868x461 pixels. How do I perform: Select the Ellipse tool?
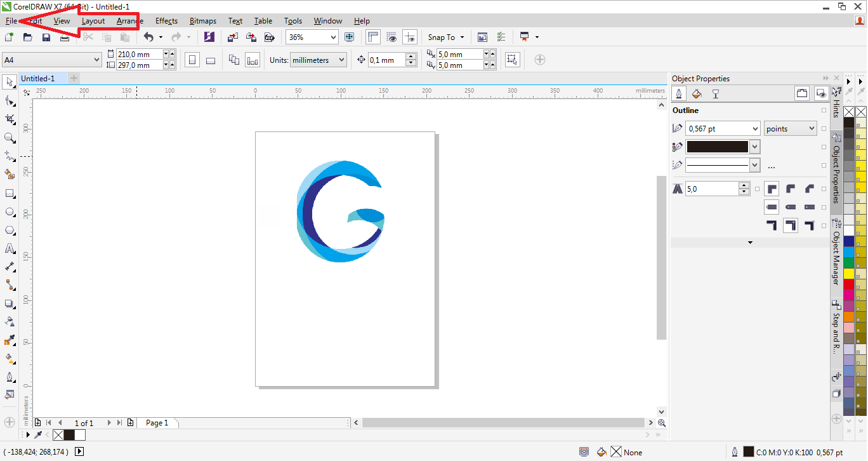coord(9,212)
